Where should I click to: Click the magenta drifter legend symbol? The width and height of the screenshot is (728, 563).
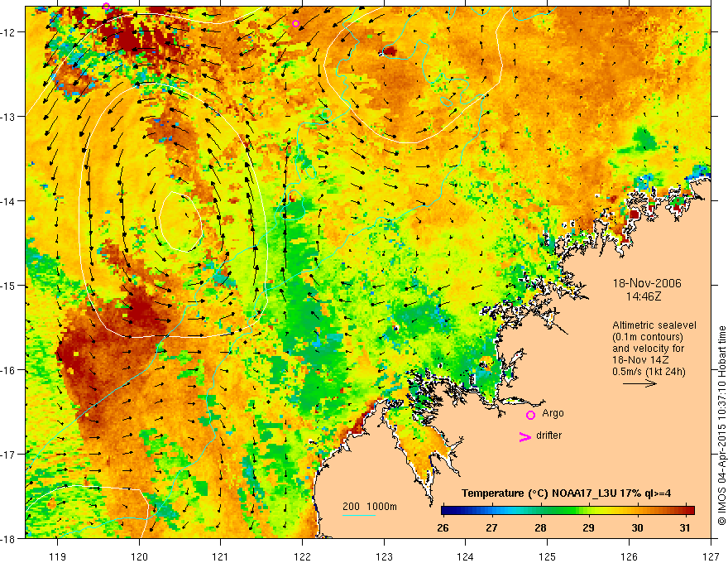pos(525,436)
